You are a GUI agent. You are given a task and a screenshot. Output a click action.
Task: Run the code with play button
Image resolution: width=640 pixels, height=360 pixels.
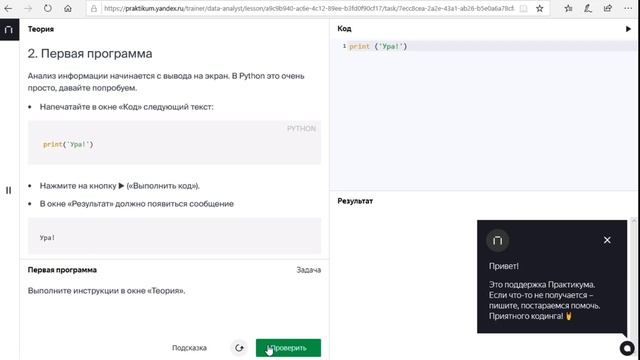(628, 29)
